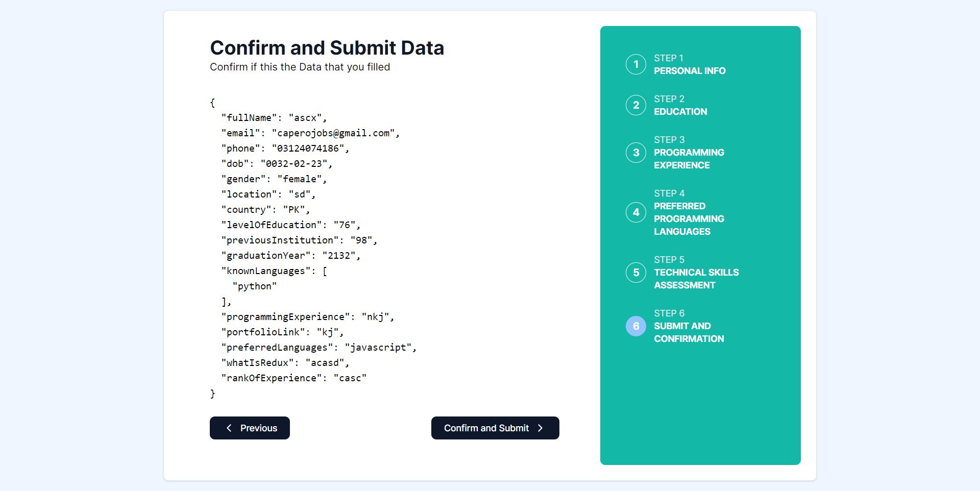The image size is (980, 491).
Task: Click the "STEP 3" label
Action: pyautogui.click(x=669, y=140)
